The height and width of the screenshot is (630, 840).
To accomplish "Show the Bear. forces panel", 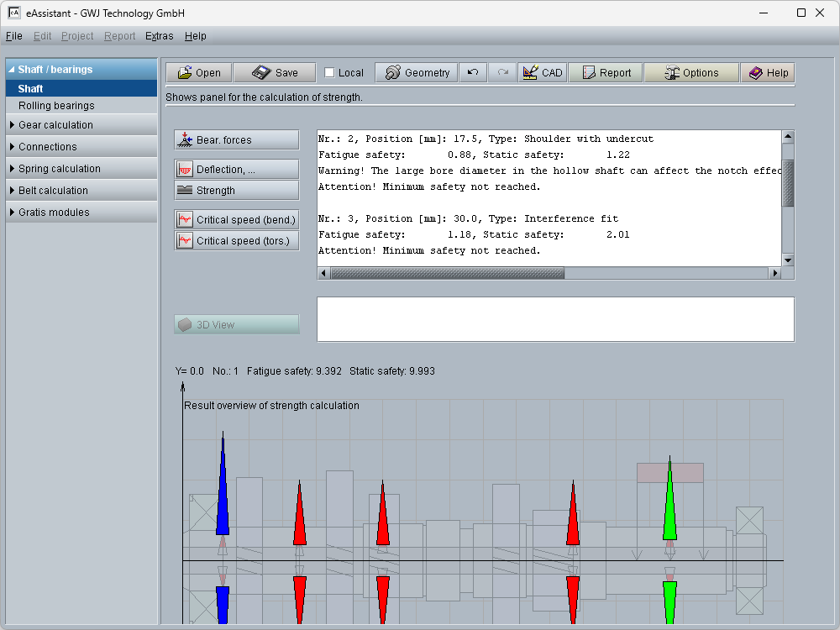I will pyautogui.click(x=236, y=140).
